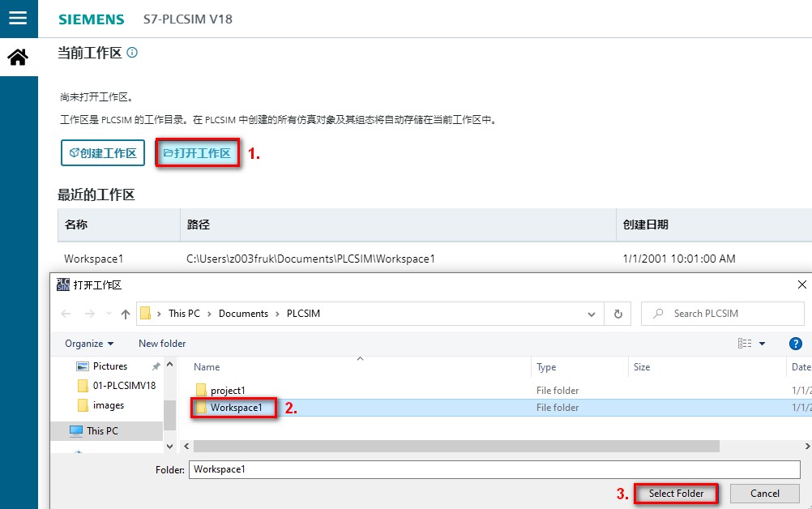Click the info icon beside 当前工作区
The image size is (812, 509).
[132, 53]
